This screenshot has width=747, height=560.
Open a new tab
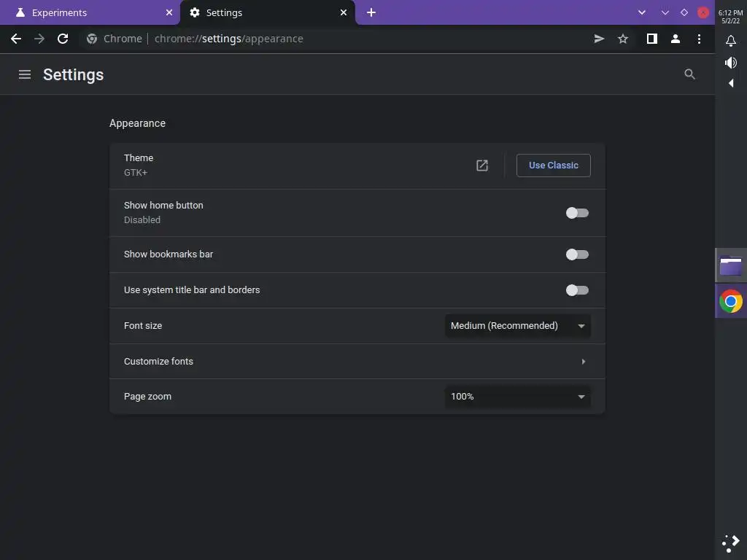(371, 12)
